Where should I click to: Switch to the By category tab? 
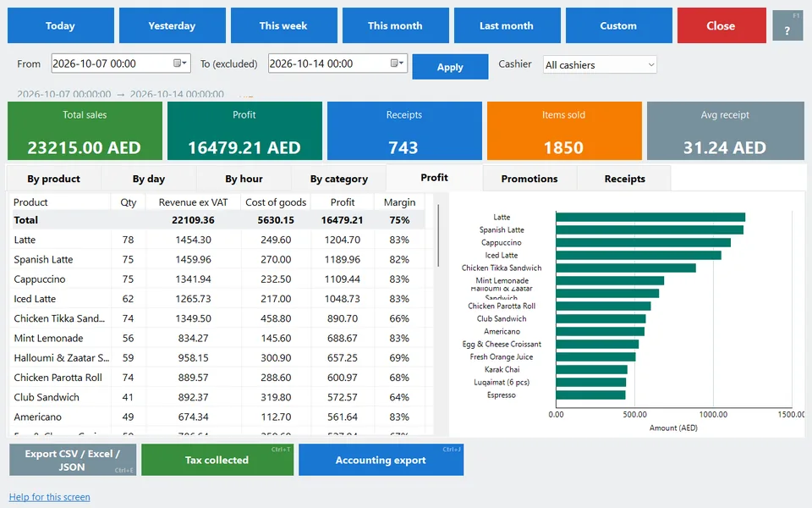[x=338, y=179]
